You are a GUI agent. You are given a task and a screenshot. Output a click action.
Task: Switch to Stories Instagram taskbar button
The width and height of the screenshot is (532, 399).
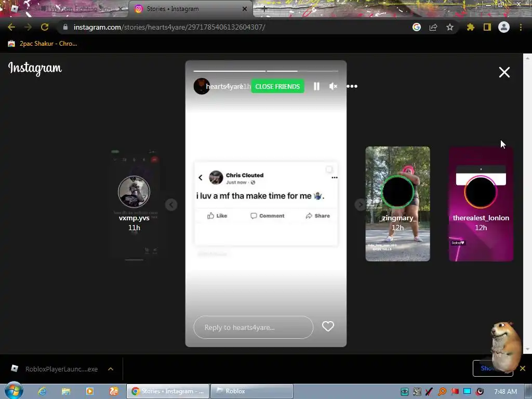pyautogui.click(x=168, y=391)
